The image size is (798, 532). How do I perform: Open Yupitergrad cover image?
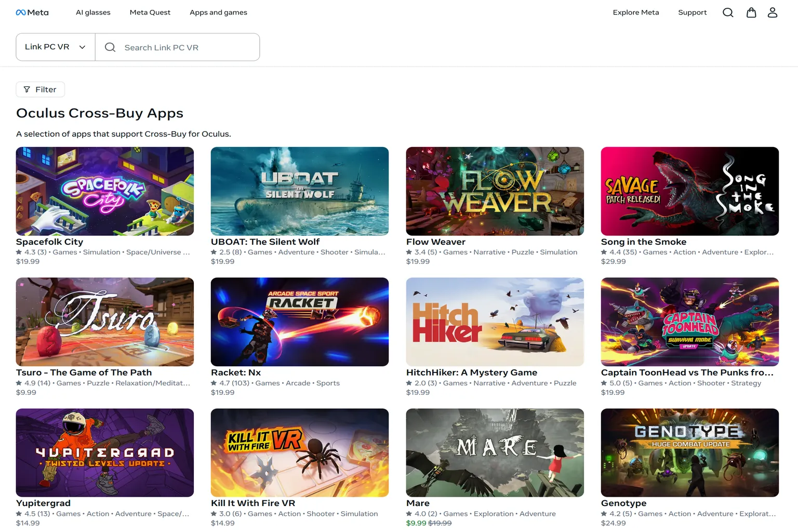tap(105, 453)
